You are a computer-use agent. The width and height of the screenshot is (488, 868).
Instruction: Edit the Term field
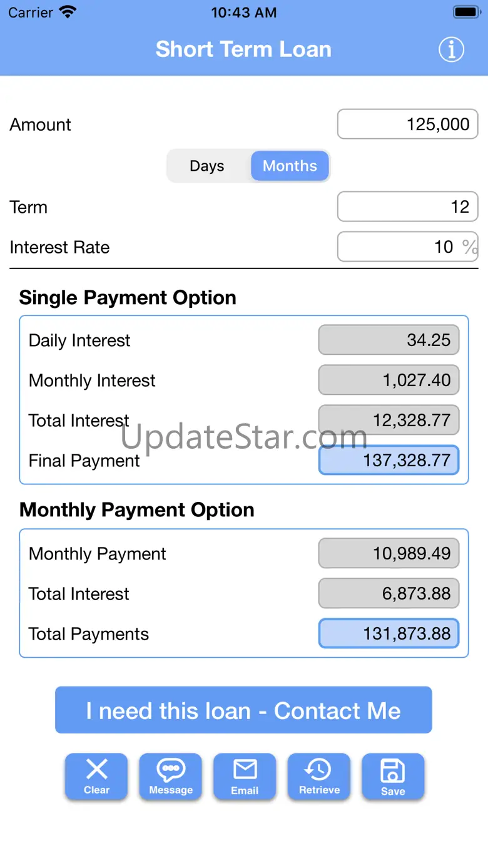tap(407, 207)
